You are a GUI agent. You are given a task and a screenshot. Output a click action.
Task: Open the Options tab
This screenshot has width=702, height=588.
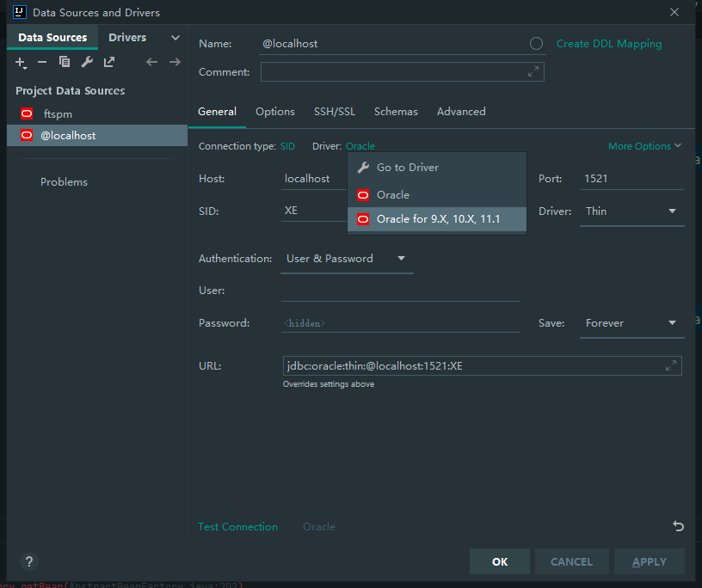(275, 112)
